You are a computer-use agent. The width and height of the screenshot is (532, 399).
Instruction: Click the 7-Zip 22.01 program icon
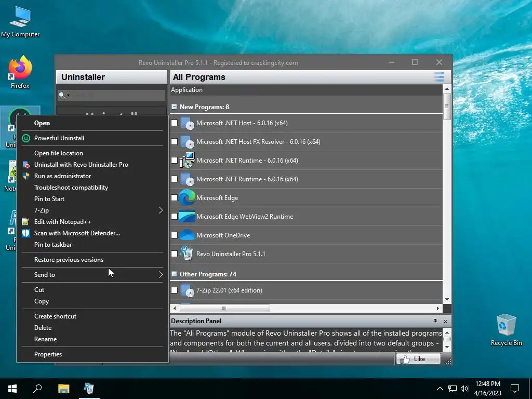point(187,290)
